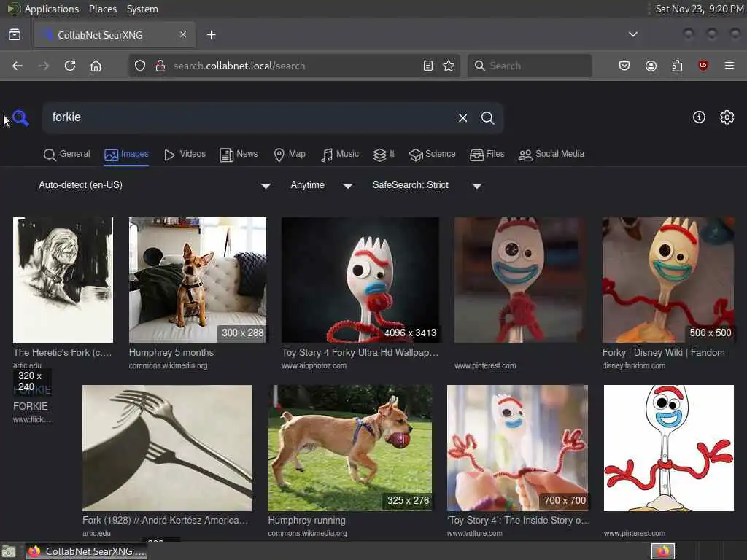
Task: Toggle reader view icon
Action: [427, 66]
